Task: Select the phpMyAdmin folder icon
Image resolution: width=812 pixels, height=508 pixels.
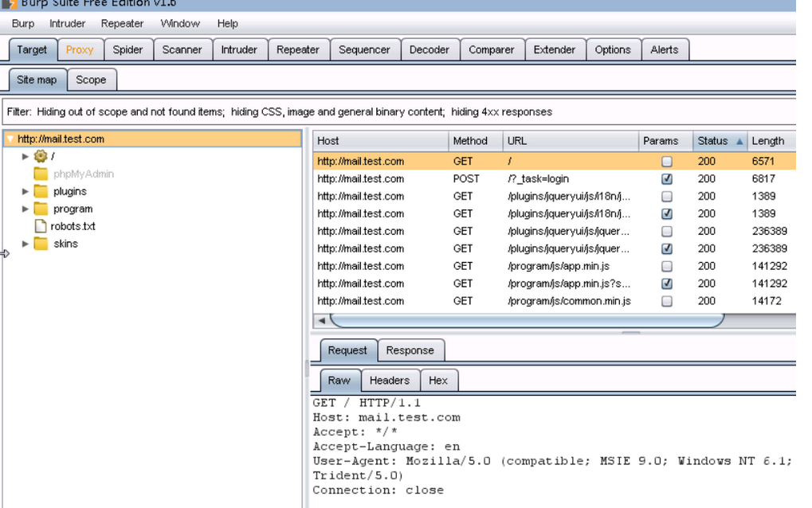Action: (41, 174)
